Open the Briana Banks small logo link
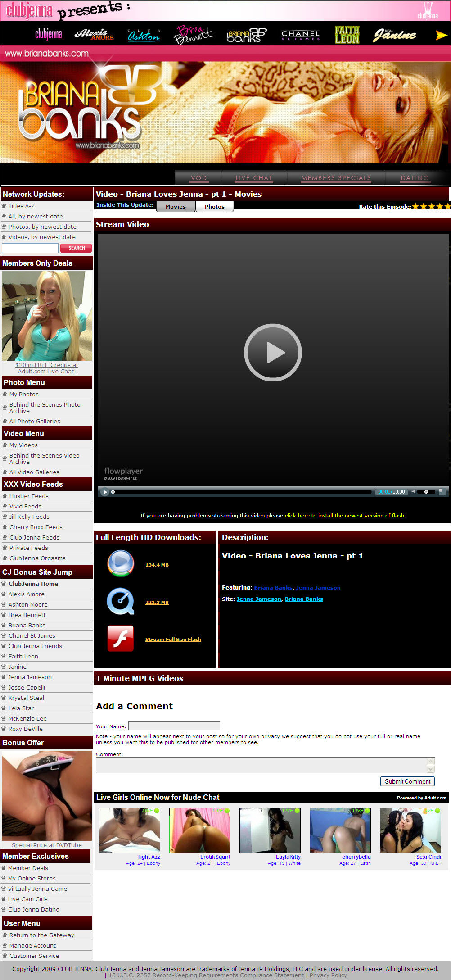The width and height of the screenshot is (451, 980). (x=247, y=35)
